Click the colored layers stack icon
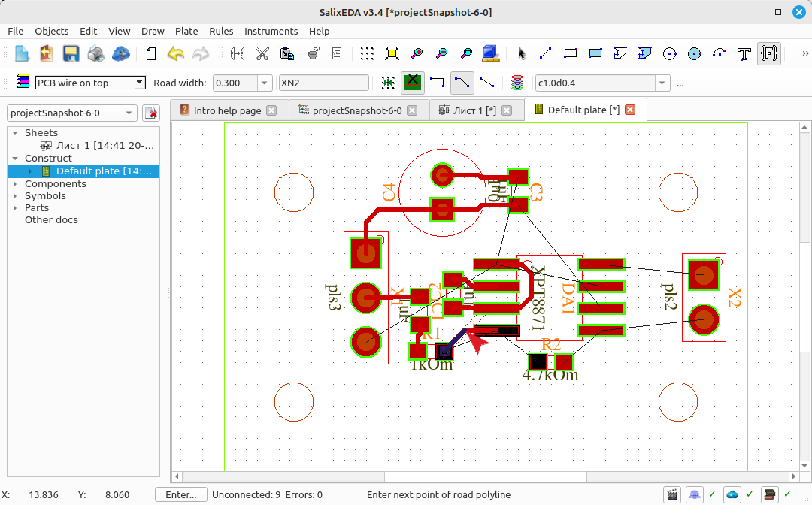This screenshot has width=812, height=505. pyautogui.click(x=23, y=81)
